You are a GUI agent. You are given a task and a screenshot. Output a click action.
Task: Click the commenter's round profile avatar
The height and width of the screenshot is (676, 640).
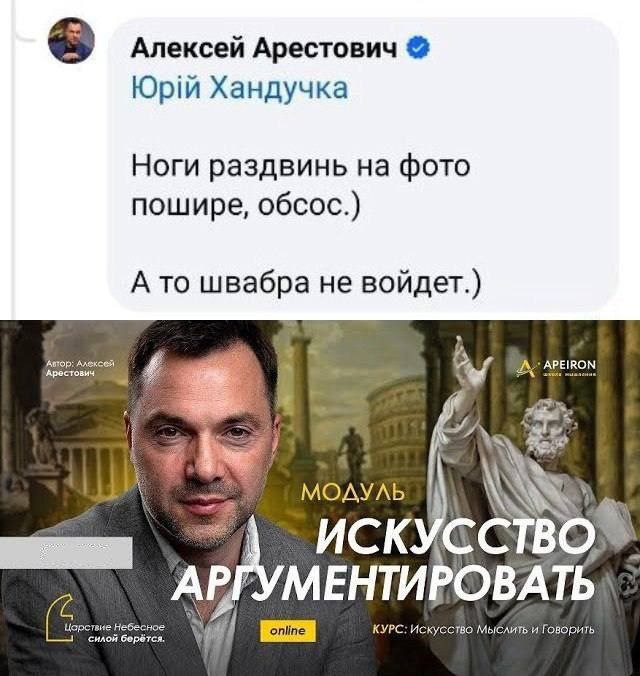click(x=72, y=40)
